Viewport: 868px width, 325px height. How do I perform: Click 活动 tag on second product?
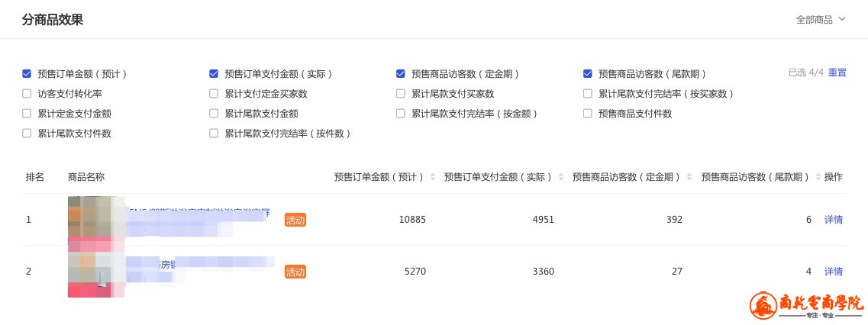tap(295, 272)
